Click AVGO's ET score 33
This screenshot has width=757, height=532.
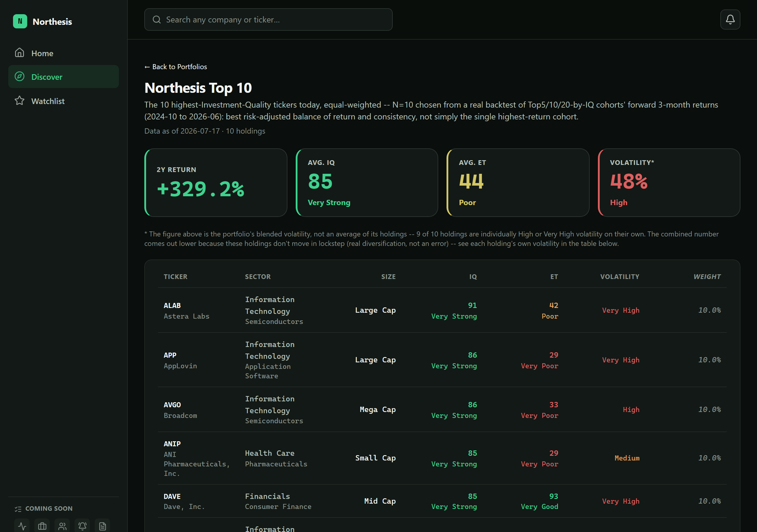point(554,404)
